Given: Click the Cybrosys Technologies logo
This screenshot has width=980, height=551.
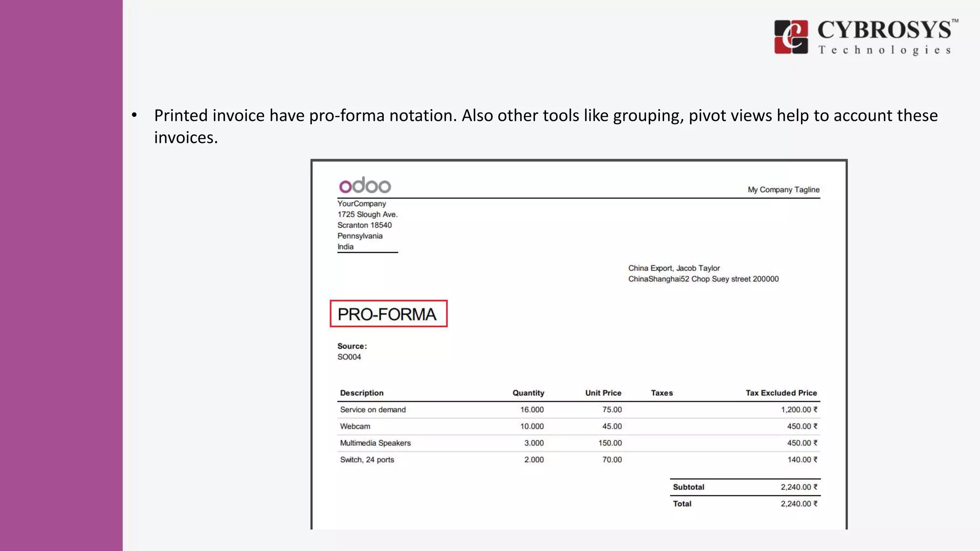Looking at the screenshot, I should pyautogui.click(x=866, y=37).
